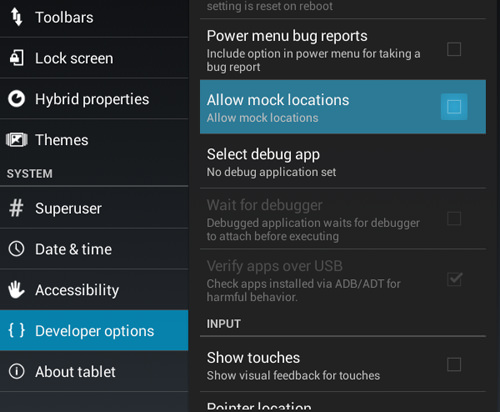The width and height of the screenshot is (500, 412).
Task: Click the Date & time clock icon
Action: tap(16, 249)
